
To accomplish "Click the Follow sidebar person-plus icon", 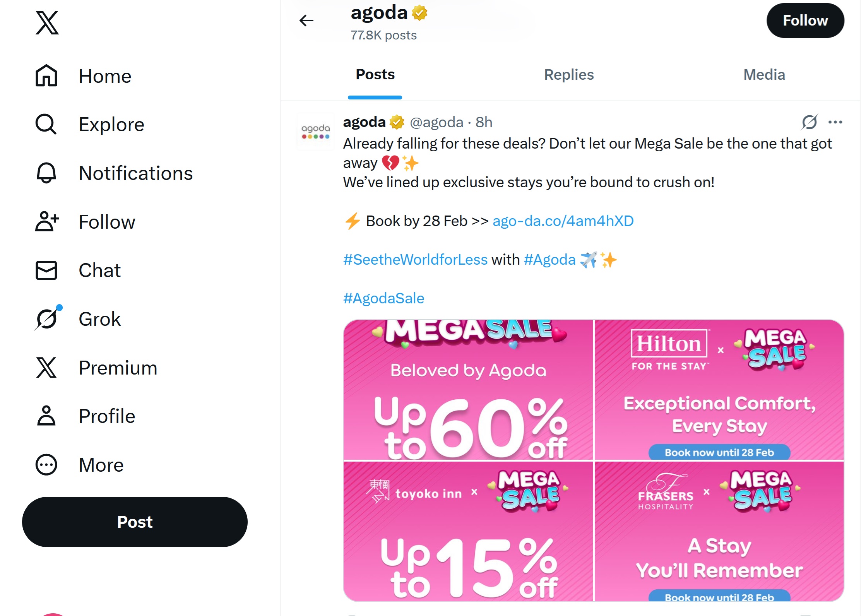I will pos(46,222).
